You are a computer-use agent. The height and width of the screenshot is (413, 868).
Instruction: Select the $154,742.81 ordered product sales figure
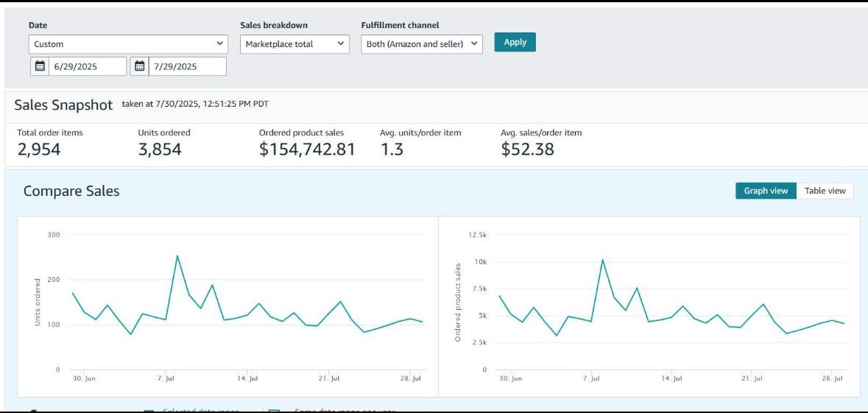click(x=307, y=149)
